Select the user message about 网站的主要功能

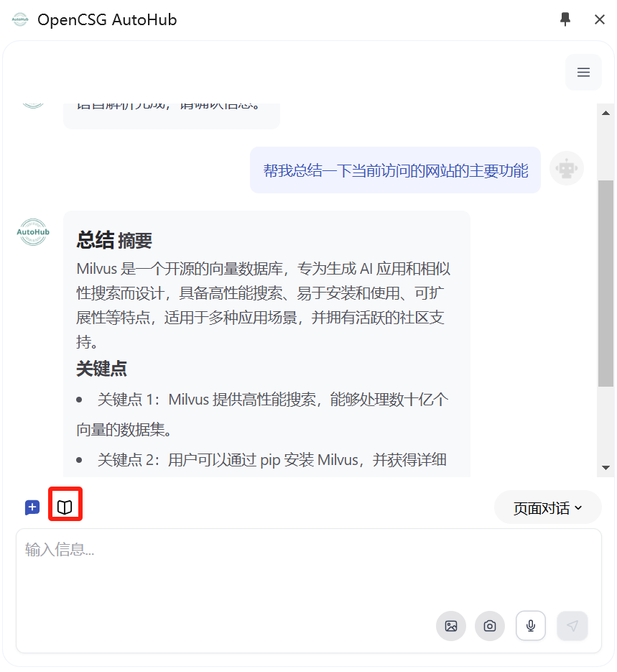coord(395,170)
